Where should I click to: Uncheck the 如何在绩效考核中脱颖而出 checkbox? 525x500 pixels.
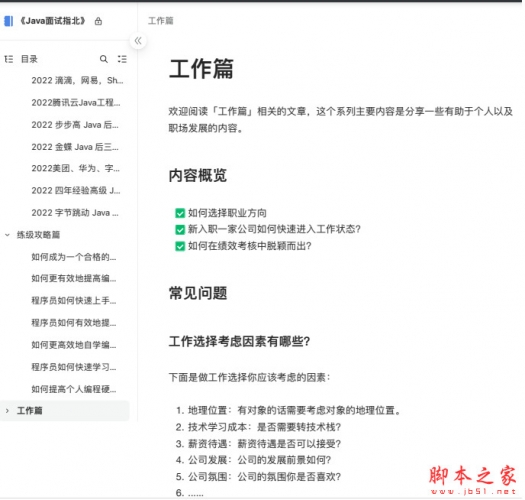(x=180, y=246)
